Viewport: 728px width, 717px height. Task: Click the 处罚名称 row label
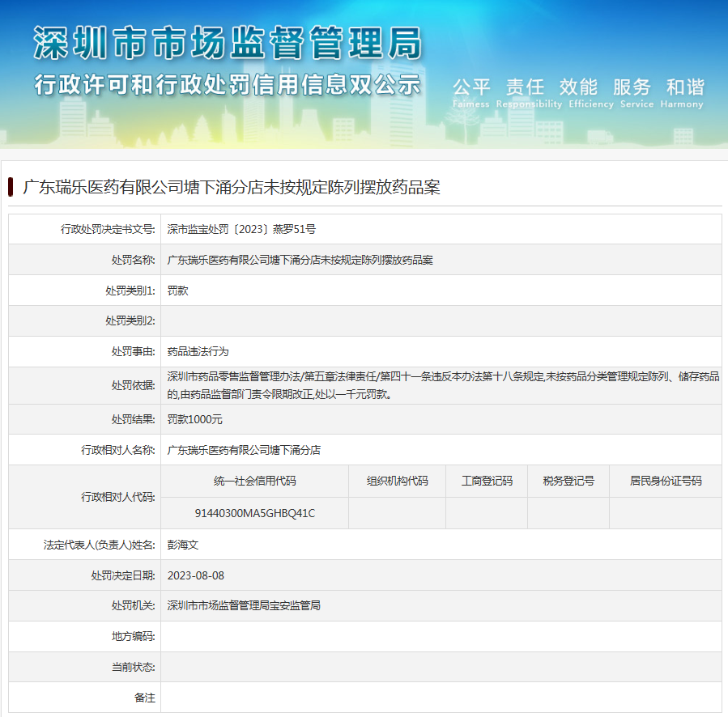[134, 260]
